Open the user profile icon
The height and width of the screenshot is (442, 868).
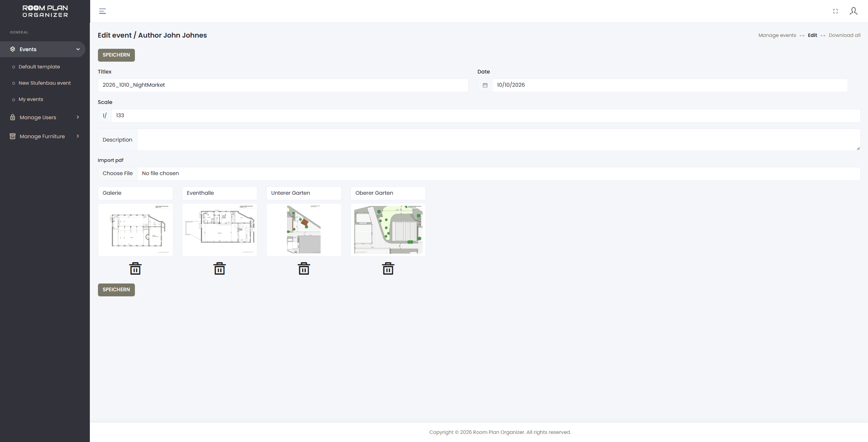pos(853,11)
